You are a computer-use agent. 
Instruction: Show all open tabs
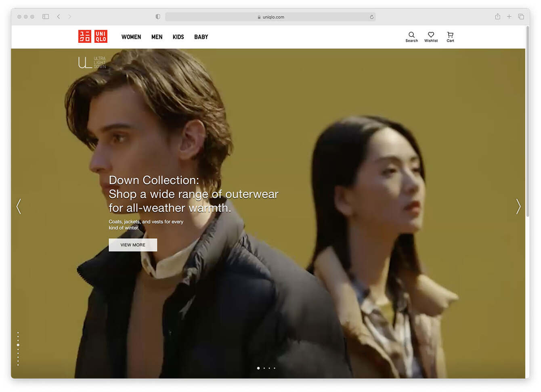[521, 17]
